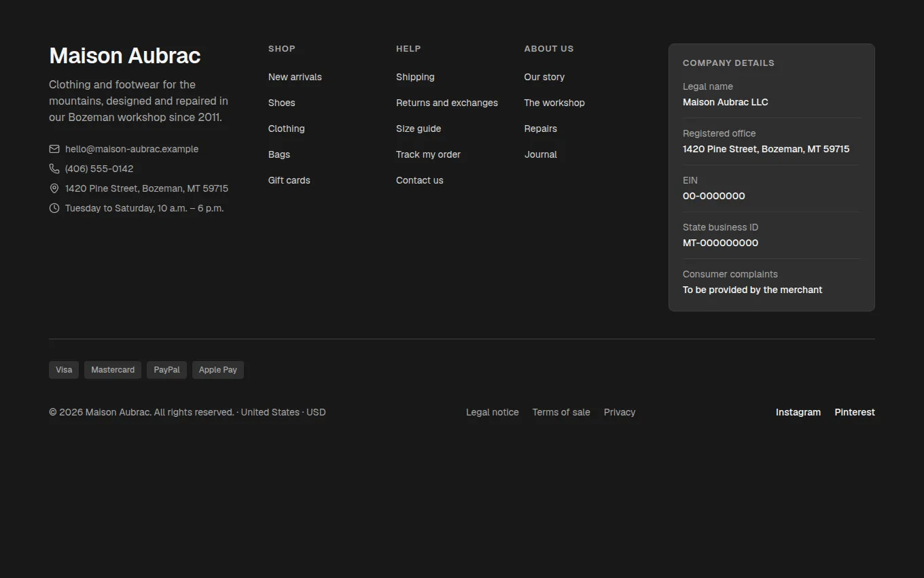Go to the Journal

click(541, 154)
